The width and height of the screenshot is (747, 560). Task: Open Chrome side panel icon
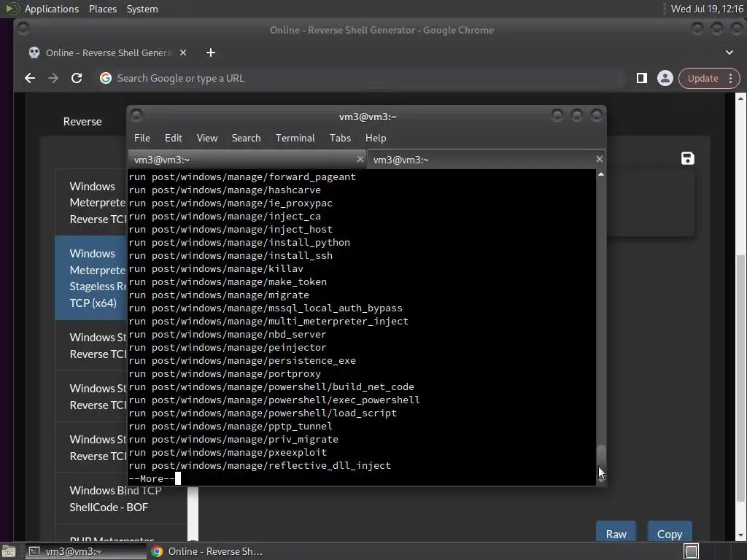642,78
